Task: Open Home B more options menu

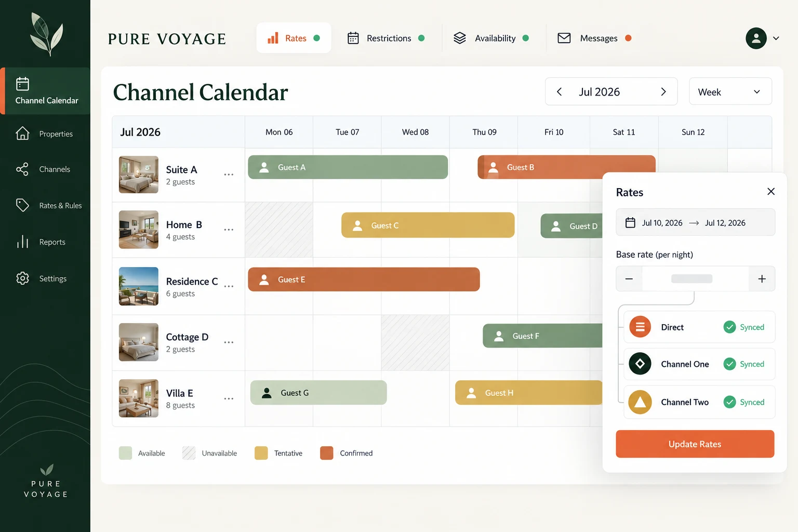Action: 229,230
